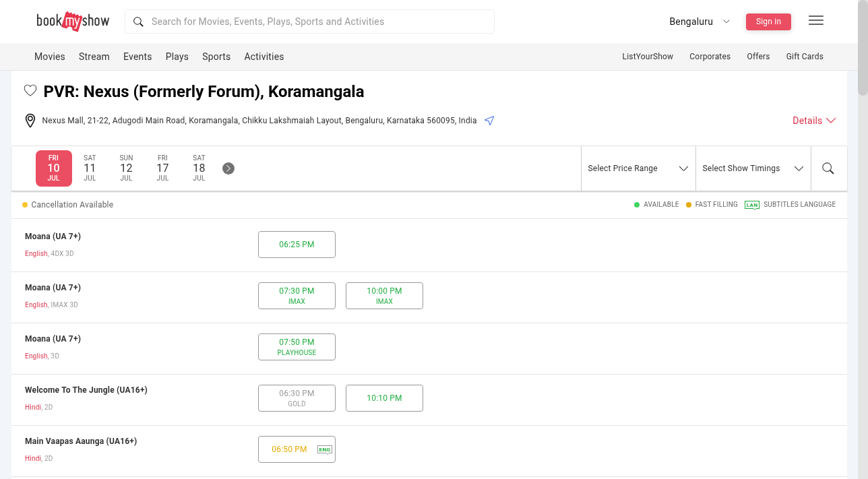Open Moana IMAX 3D movie title
The width and height of the screenshot is (868, 479).
(53, 288)
